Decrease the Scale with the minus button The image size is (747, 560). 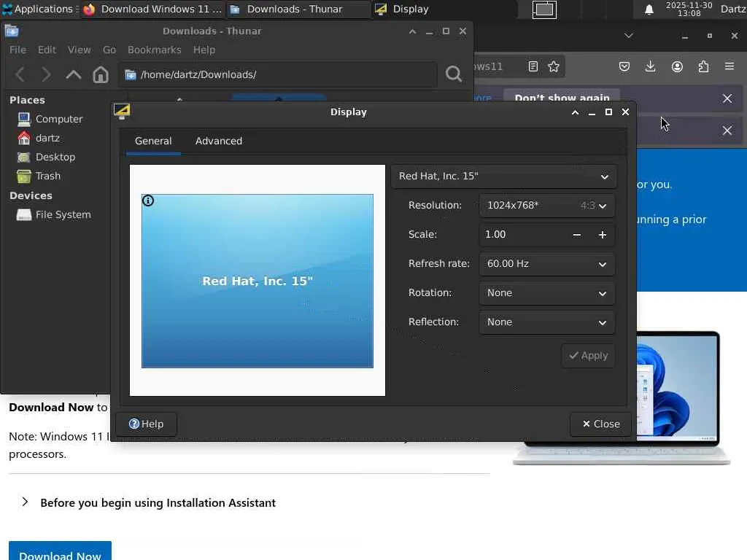click(x=576, y=235)
